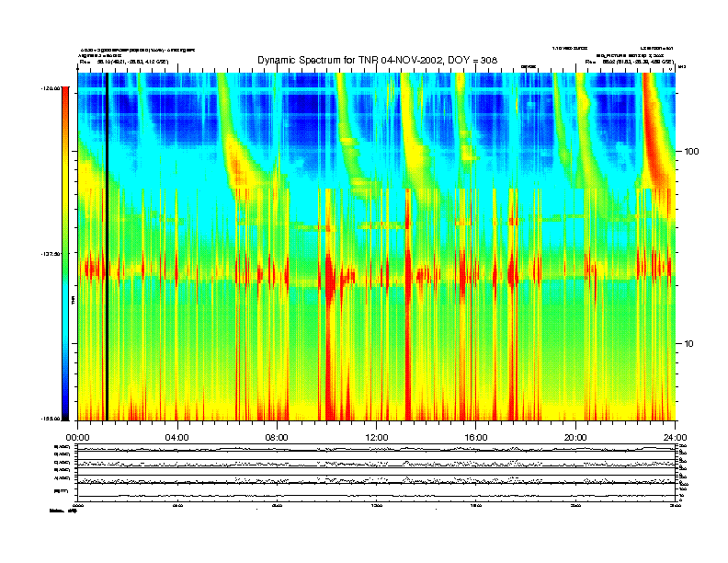This screenshot has height=563, width=728.
Task: Click the 24:00 time axis label
Action: [675, 438]
